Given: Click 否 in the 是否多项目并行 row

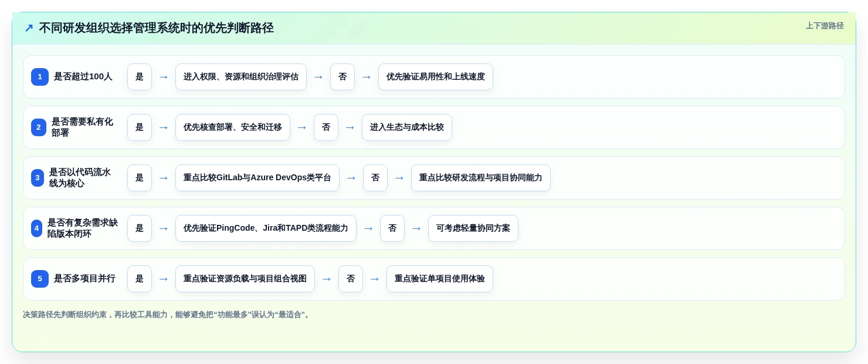Looking at the screenshot, I should tap(351, 279).
